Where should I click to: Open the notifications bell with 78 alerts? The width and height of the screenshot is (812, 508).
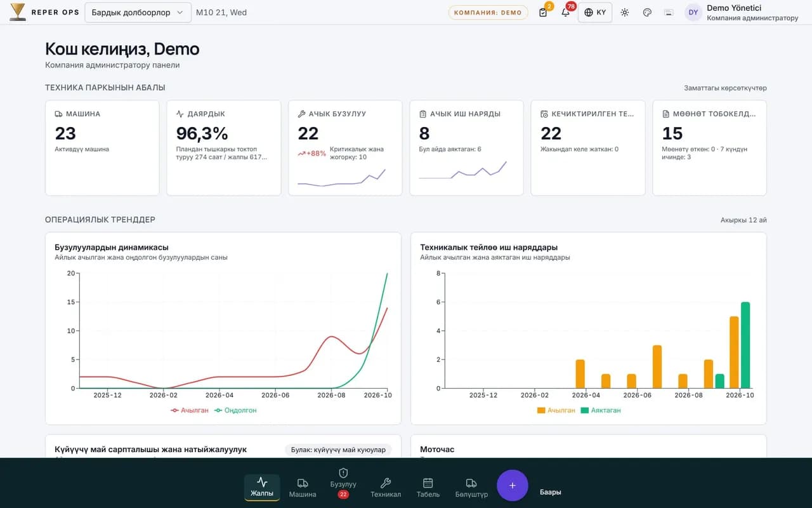click(565, 12)
